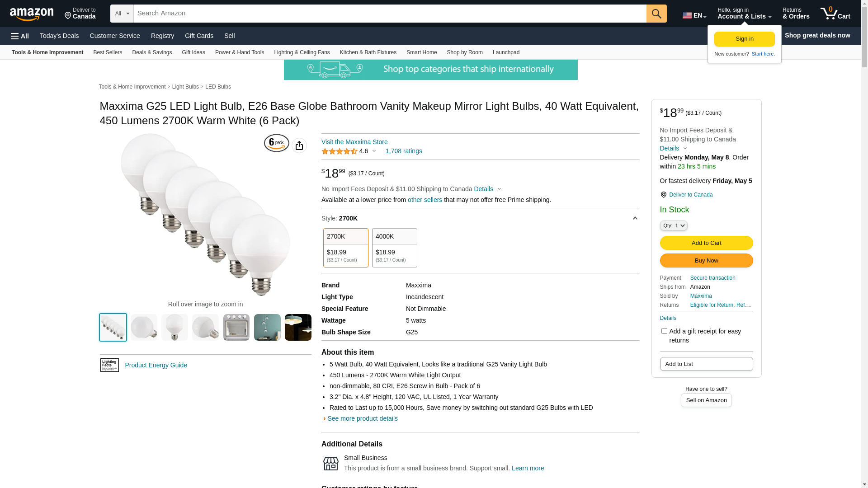The image size is (868, 488).
Task: Open Today's Deals in navigation bar
Action: (59, 36)
